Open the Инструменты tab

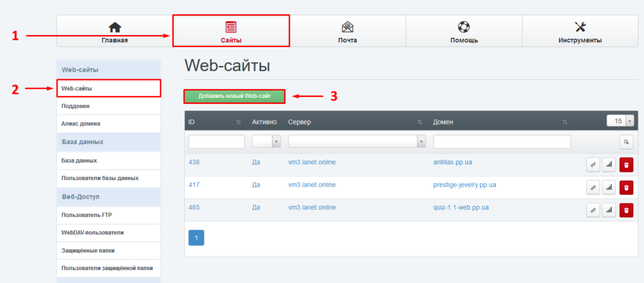tap(580, 31)
